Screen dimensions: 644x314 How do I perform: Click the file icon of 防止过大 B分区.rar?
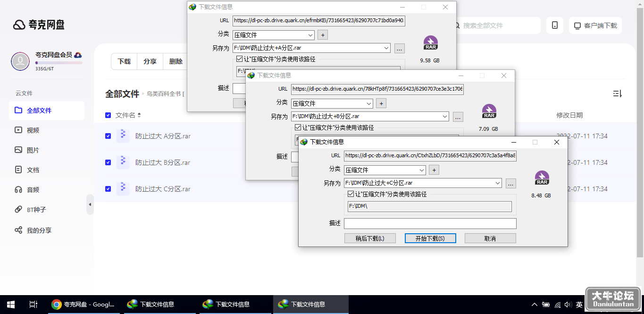coord(123,162)
